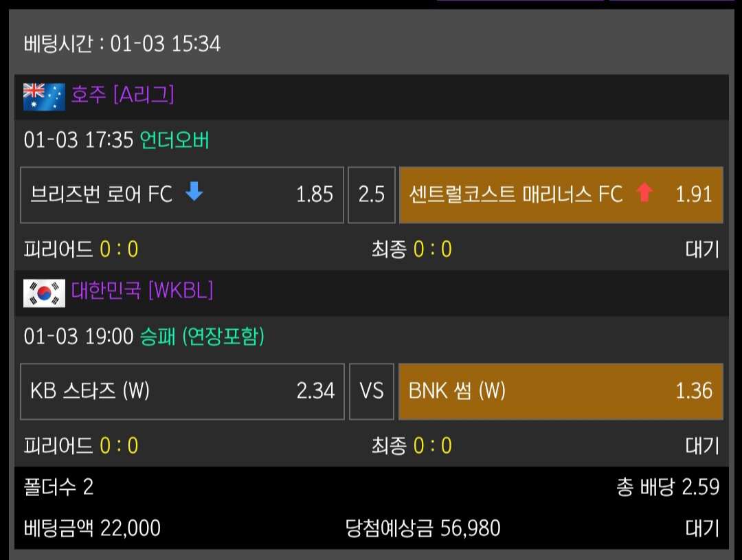Click the 언더오버 bet type label
The image size is (742, 560).
(175, 141)
